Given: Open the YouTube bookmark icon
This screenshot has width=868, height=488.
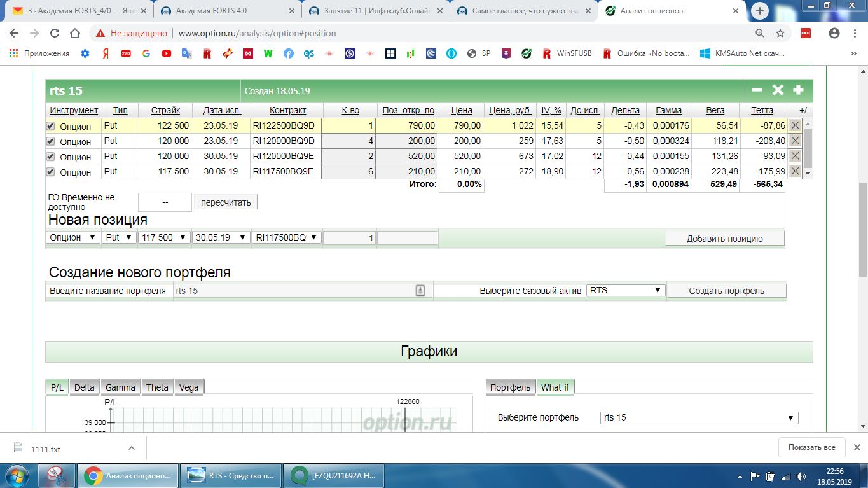Looking at the screenshot, I should pyautogui.click(x=167, y=53).
